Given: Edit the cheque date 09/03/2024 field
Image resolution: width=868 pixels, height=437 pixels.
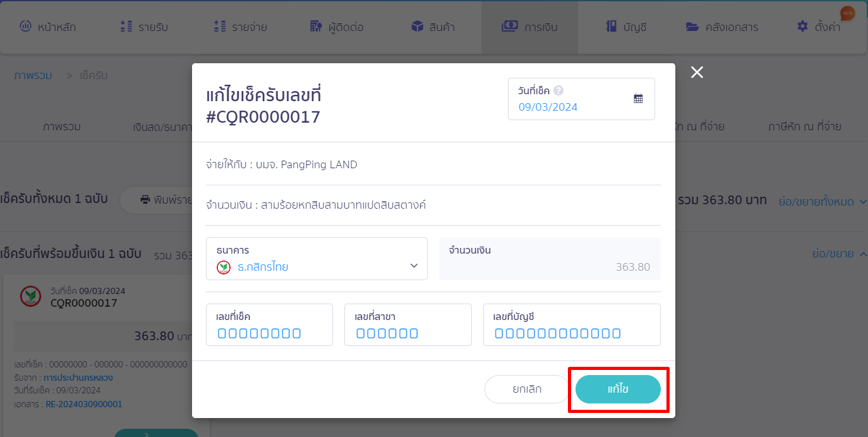Looking at the screenshot, I should click(x=581, y=99).
